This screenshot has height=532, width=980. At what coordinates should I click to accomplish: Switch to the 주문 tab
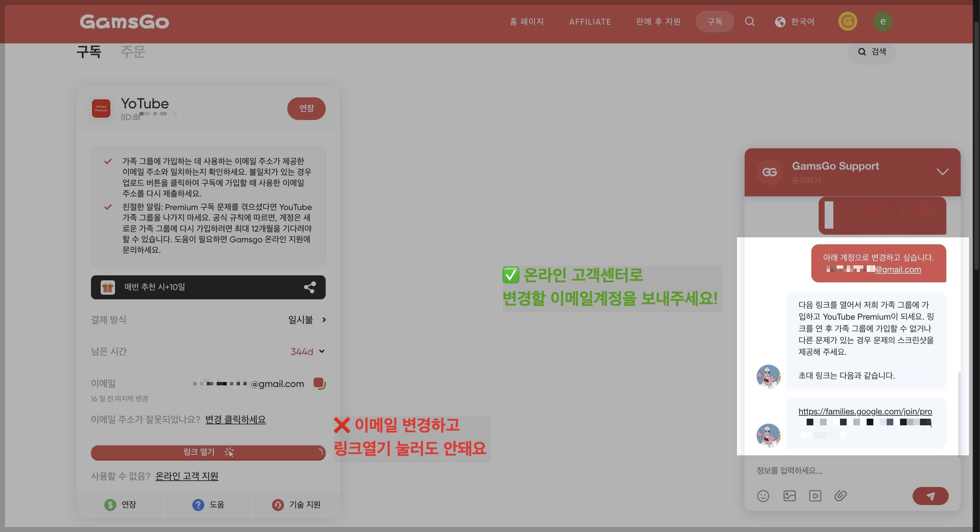click(x=133, y=52)
